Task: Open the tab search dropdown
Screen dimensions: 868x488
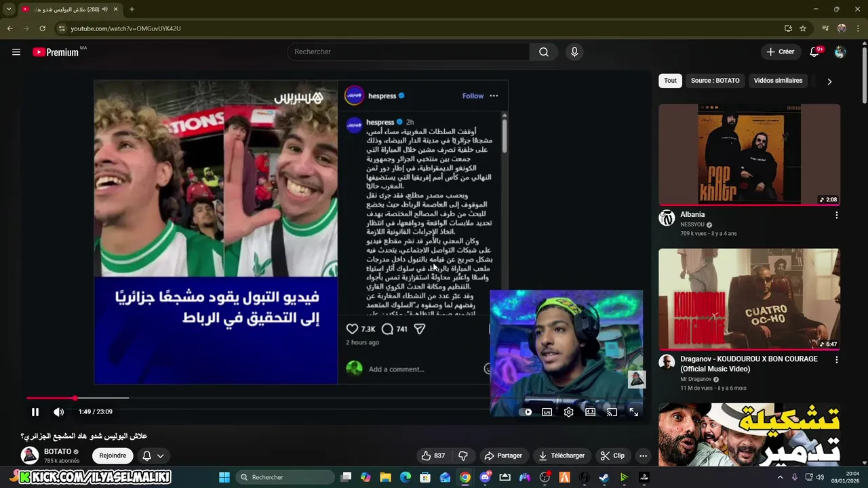Action: (x=9, y=9)
